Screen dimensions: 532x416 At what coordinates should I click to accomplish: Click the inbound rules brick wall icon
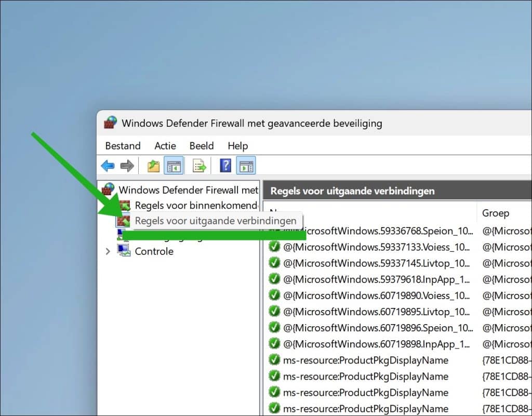click(x=124, y=206)
